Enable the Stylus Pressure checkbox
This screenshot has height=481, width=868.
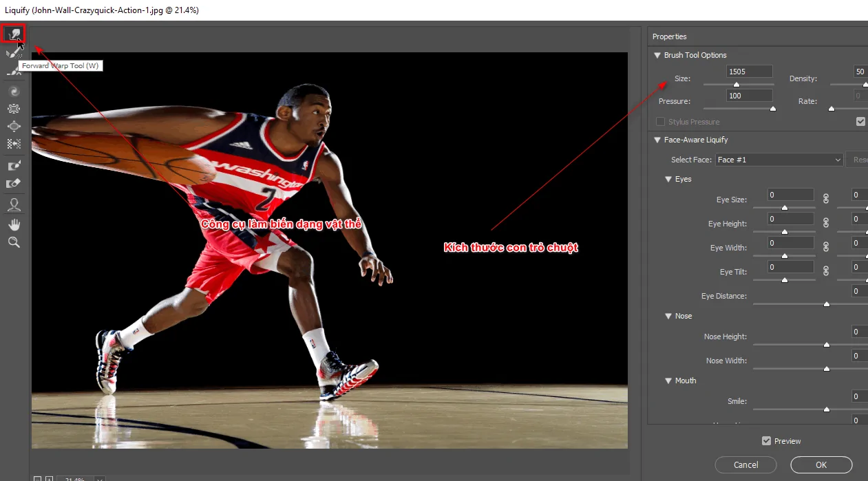660,121
